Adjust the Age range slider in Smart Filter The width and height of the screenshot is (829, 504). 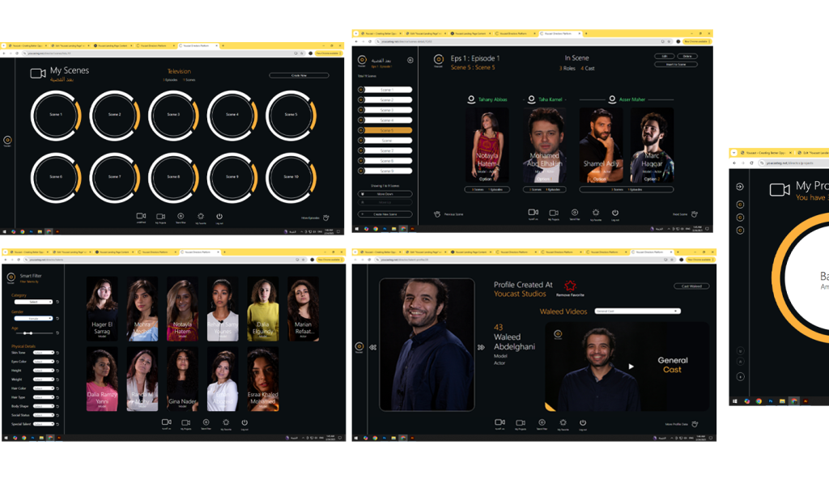pos(28,333)
